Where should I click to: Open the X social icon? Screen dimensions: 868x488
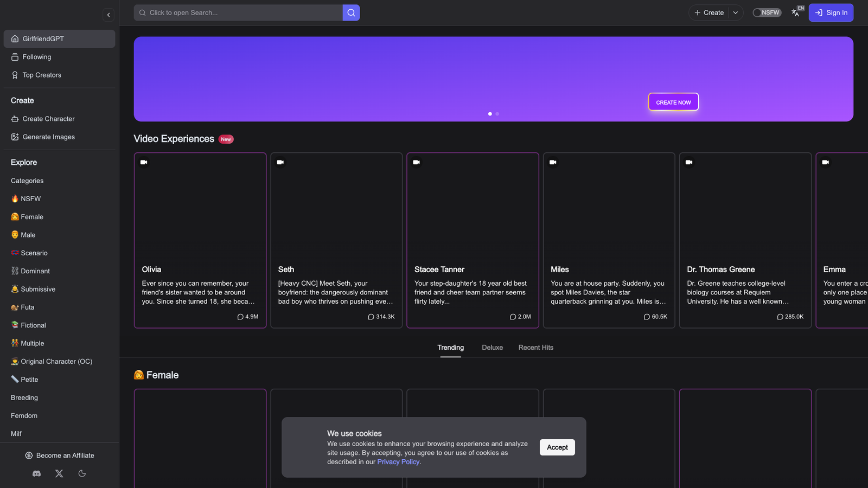59,473
